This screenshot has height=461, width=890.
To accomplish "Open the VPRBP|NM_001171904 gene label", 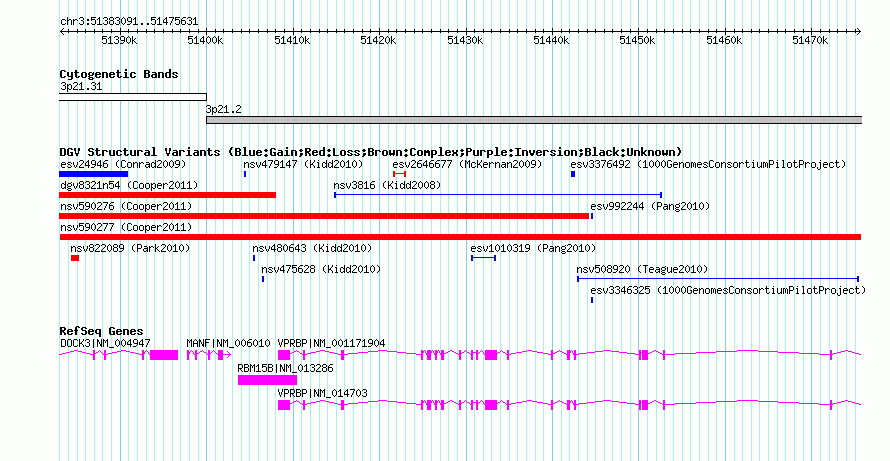I will tap(331, 343).
